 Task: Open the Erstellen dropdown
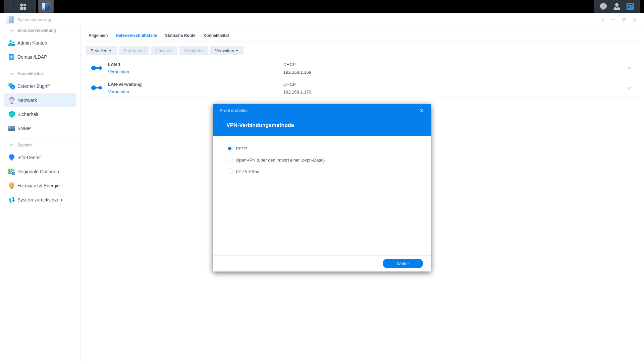point(101,51)
